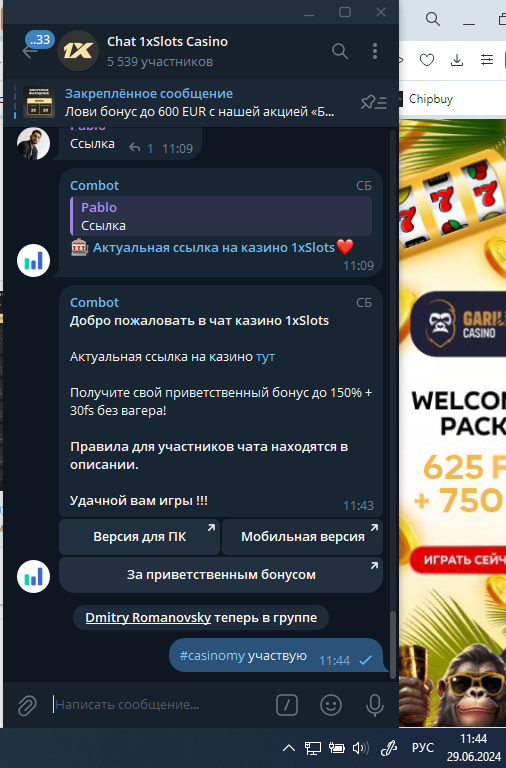Focus the Написать сообщение input field
506x768 pixels.
click(162, 705)
